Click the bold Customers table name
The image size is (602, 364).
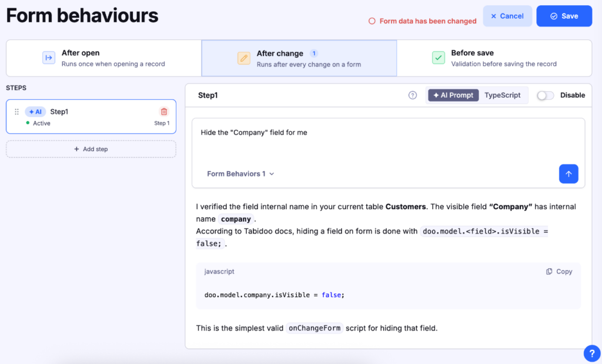[406, 206]
